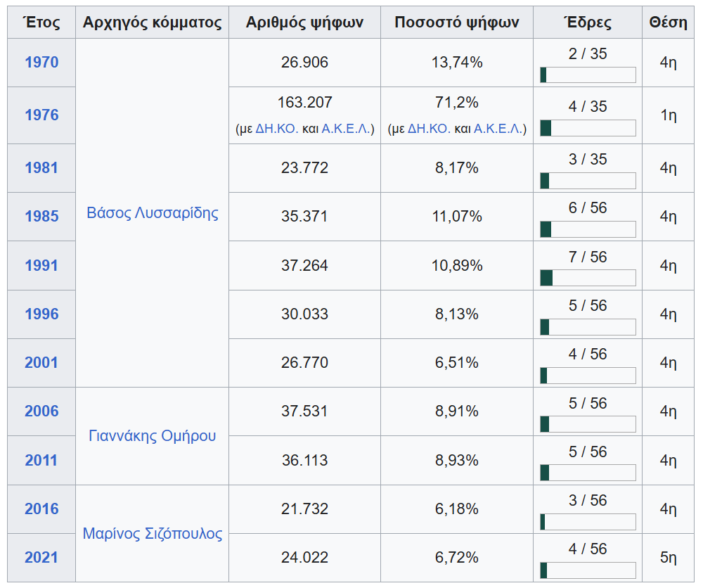Open Βάσος Λυσσαρίδης party leader link

pyautogui.click(x=153, y=213)
